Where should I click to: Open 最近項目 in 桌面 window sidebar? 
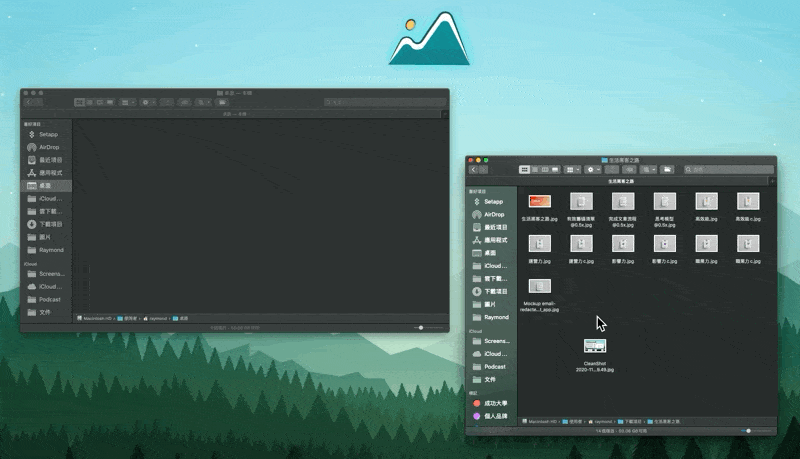(x=46, y=160)
